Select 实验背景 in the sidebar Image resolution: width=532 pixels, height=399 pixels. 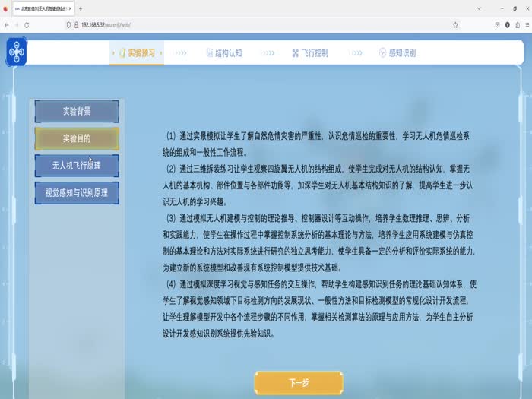(77, 111)
